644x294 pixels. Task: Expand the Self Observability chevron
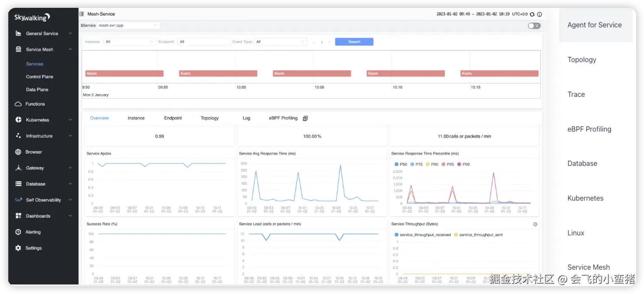(x=70, y=200)
